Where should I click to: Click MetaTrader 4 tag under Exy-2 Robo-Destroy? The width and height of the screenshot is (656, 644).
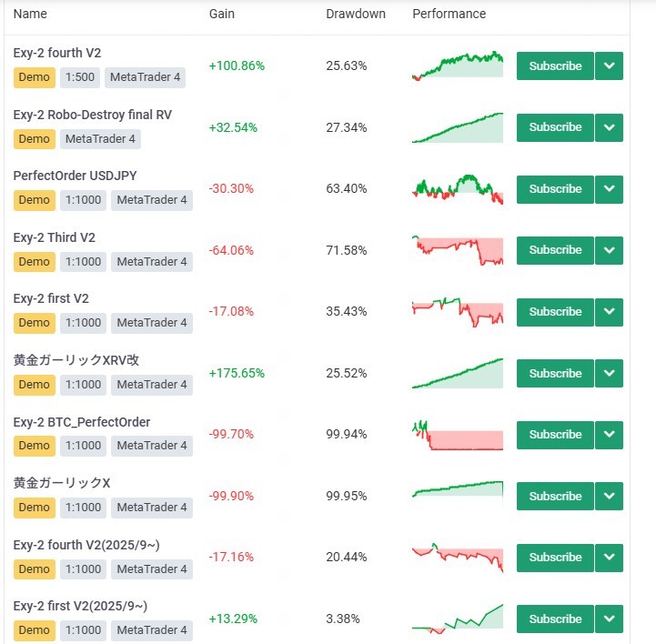click(x=101, y=139)
